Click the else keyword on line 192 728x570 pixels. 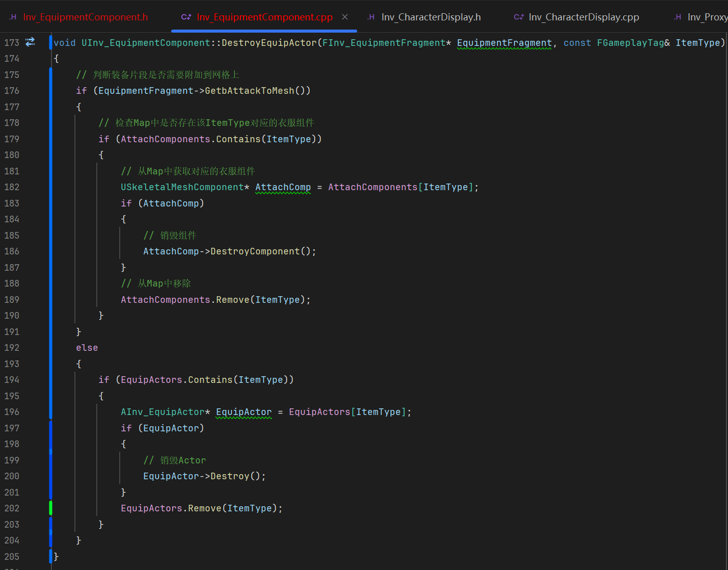pyautogui.click(x=87, y=348)
